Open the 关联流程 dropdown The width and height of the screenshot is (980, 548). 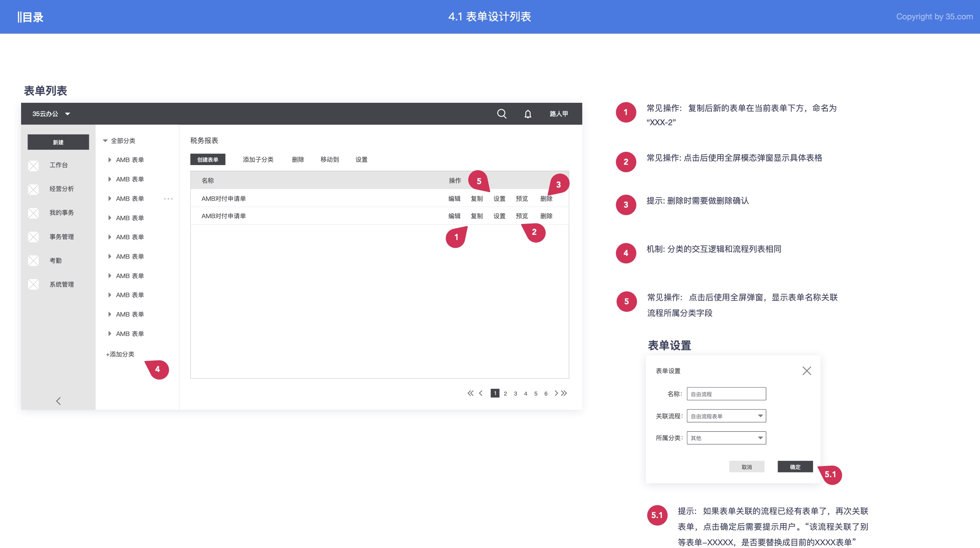pos(726,416)
